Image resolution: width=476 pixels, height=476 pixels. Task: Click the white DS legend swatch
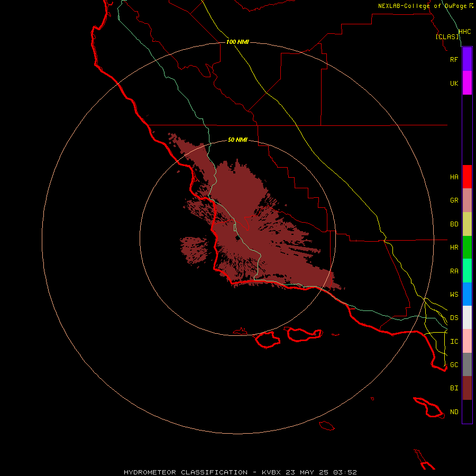[467, 317]
